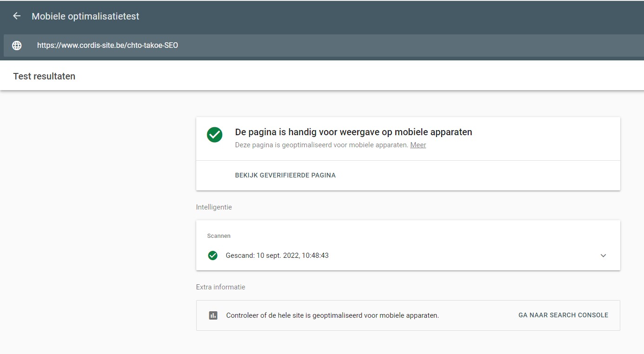Screen dimensions: 644x354
Task: Click the Intelligentie section label
Action: coord(214,207)
